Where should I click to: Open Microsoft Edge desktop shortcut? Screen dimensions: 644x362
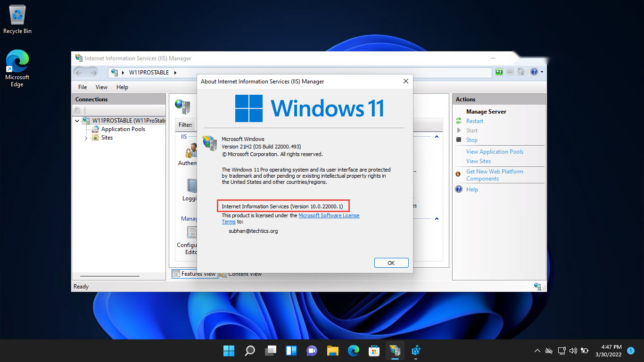tap(17, 69)
